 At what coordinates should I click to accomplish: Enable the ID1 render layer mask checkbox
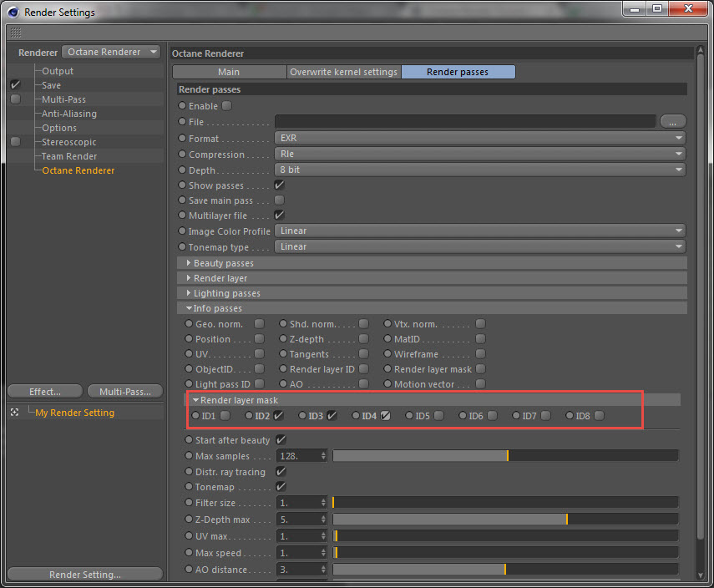[x=225, y=415]
